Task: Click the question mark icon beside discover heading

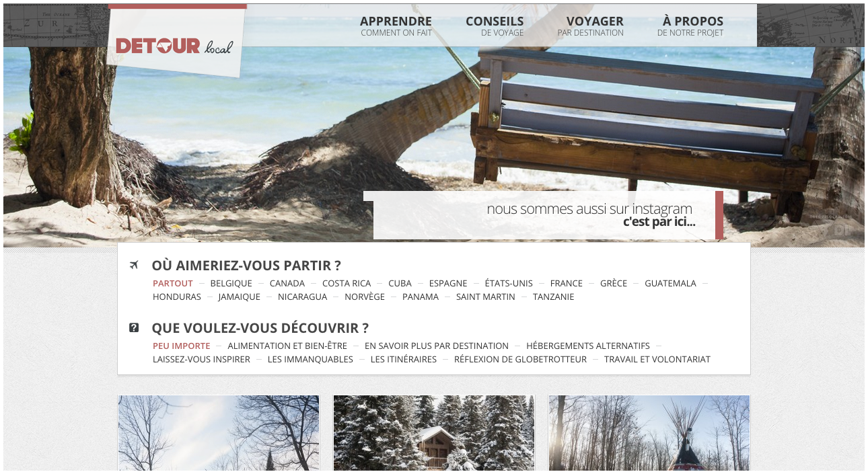Action: click(134, 327)
